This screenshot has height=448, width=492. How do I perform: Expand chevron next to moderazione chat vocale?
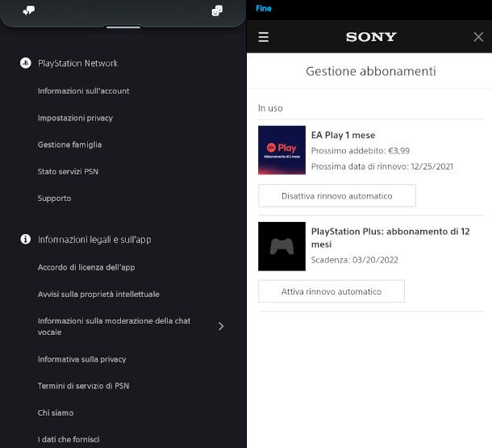coord(221,326)
